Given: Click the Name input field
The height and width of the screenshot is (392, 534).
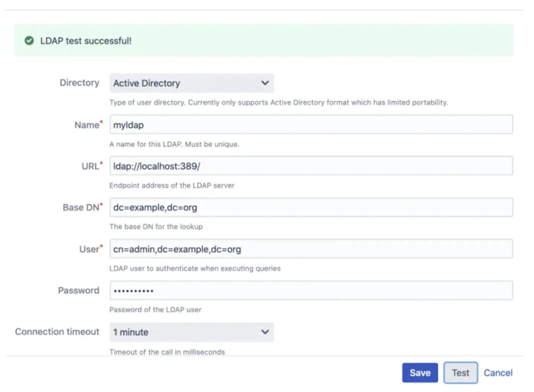Looking at the screenshot, I should click(311, 125).
